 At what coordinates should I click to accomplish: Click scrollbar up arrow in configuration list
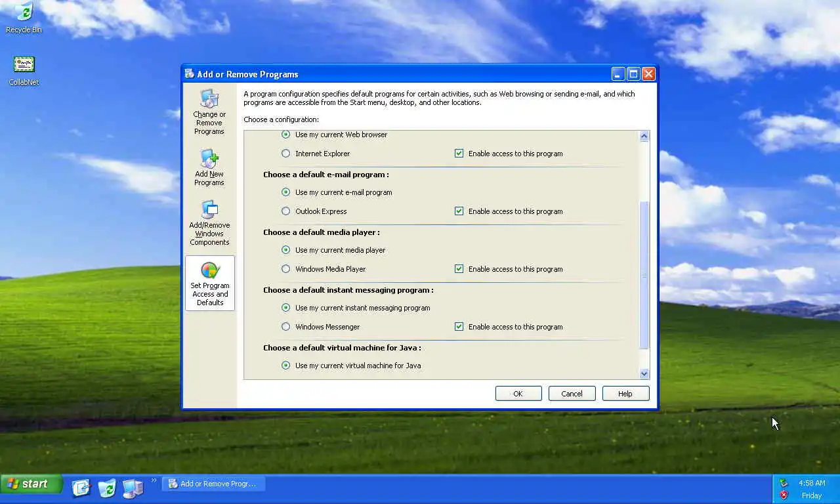click(x=644, y=136)
